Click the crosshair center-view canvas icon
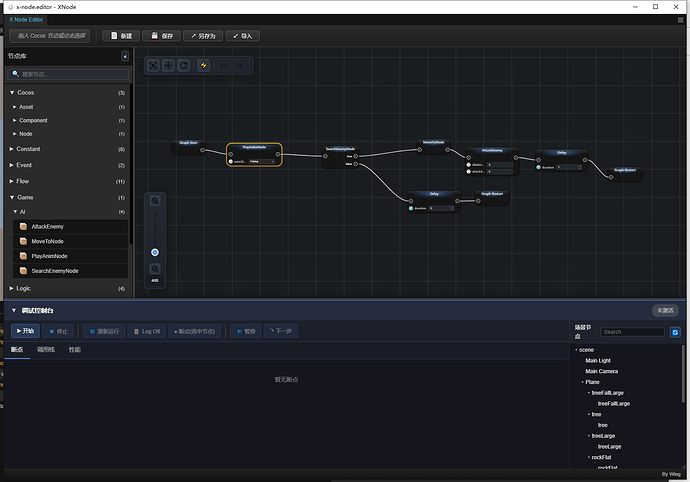 [168, 66]
